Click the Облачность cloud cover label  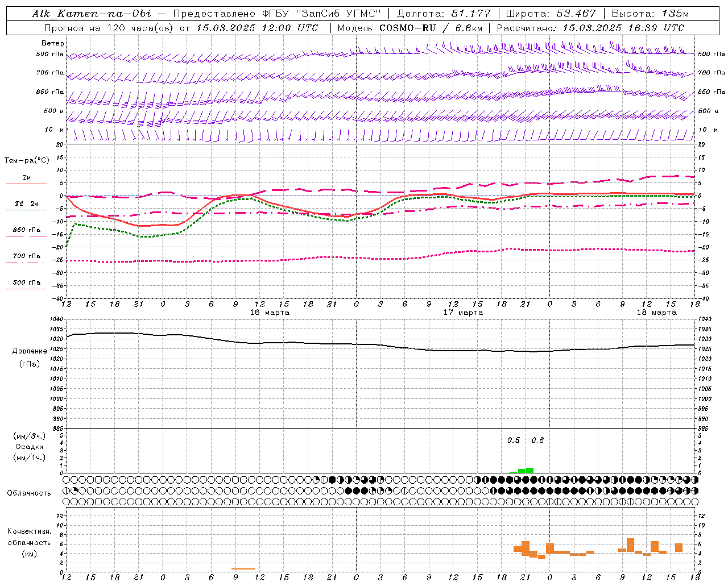(x=29, y=493)
